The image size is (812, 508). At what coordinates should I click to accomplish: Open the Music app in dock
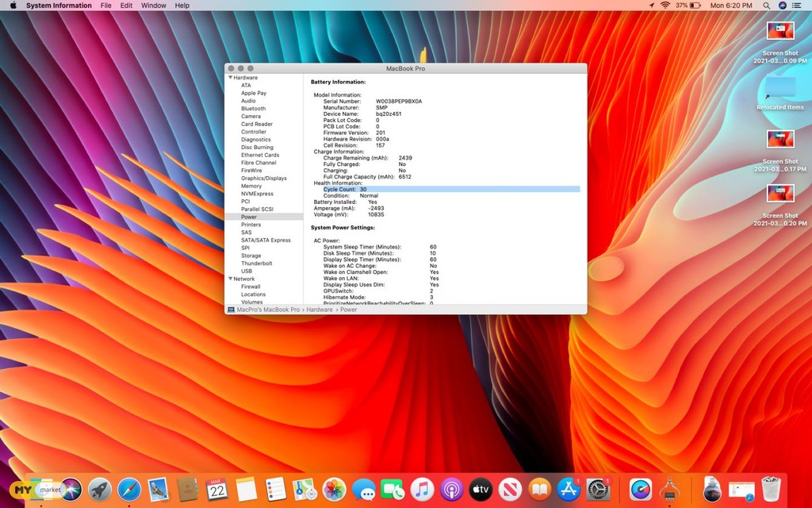point(422,489)
